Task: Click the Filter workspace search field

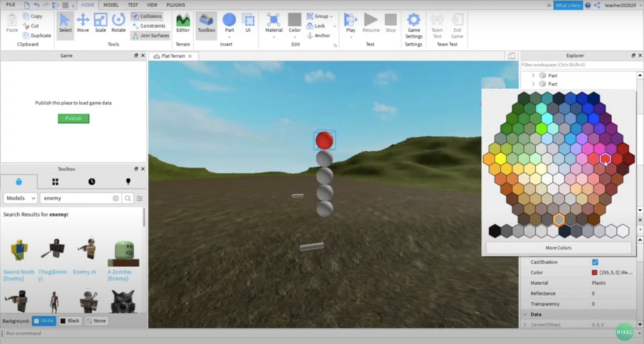Action: [x=578, y=65]
